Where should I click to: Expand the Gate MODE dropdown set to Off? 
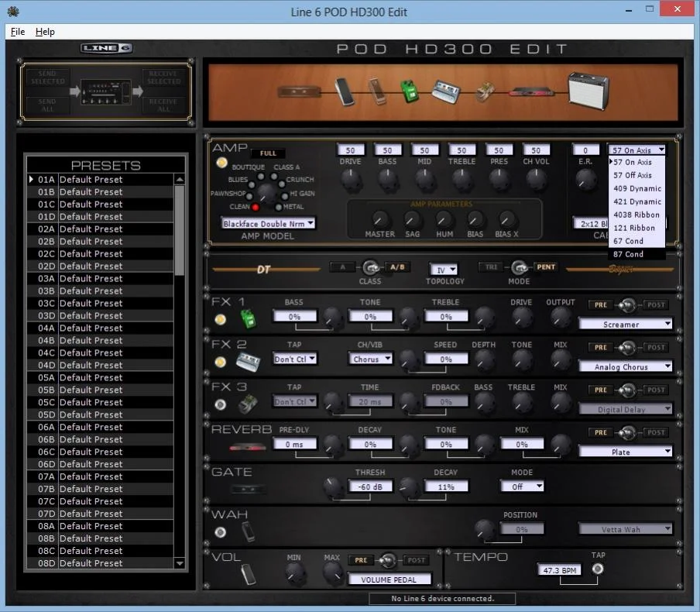point(522,487)
